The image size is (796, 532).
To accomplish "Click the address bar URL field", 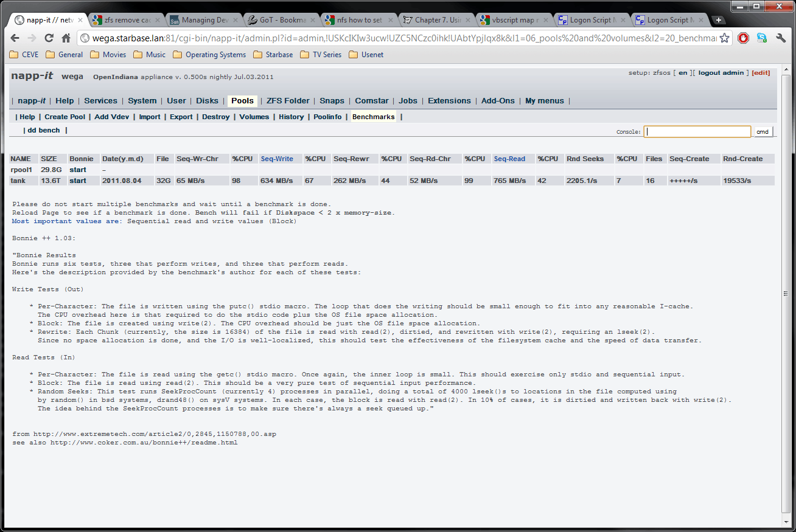I will point(403,38).
